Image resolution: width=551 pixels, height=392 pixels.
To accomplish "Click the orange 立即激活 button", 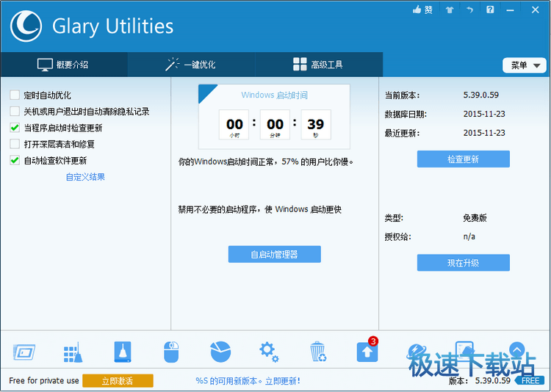I will pyautogui.click(x=118, y=381).
